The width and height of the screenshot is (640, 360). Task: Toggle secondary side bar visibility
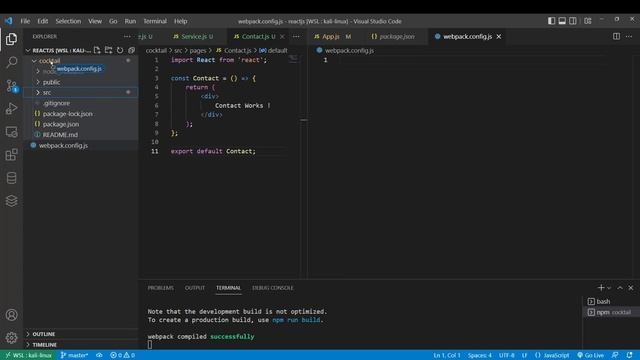[573, 21]
